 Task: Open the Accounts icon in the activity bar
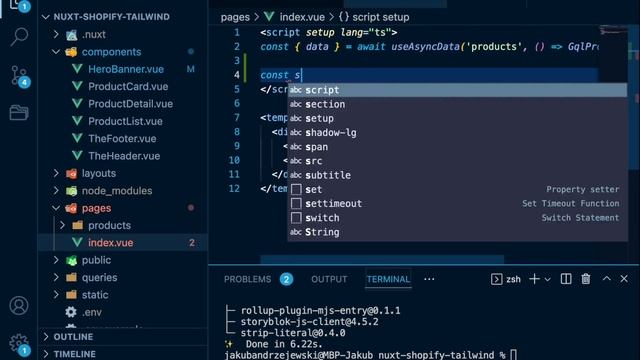click(19, 305)
